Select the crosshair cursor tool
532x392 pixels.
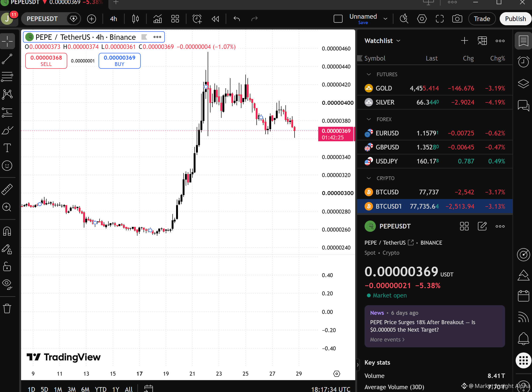(7, 41)
